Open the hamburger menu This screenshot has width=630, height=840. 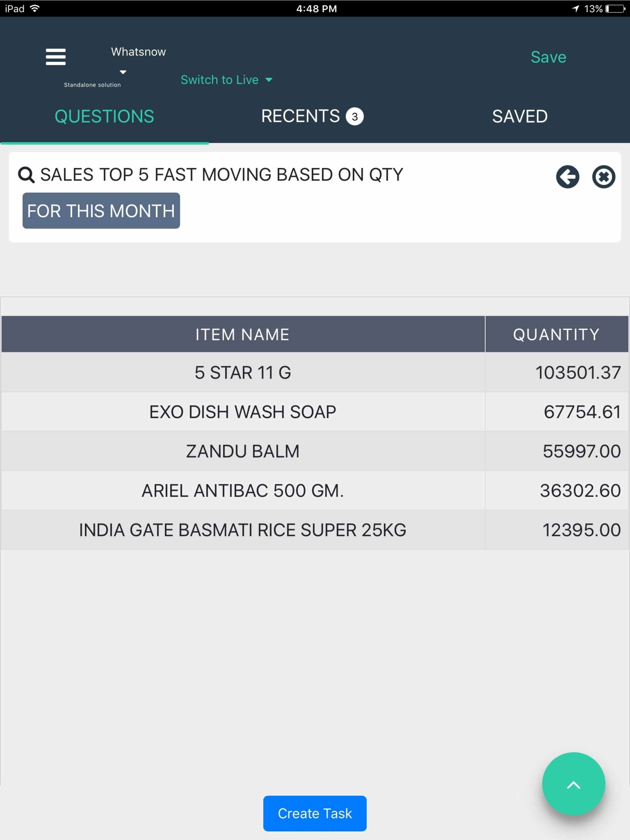point(55,57)
